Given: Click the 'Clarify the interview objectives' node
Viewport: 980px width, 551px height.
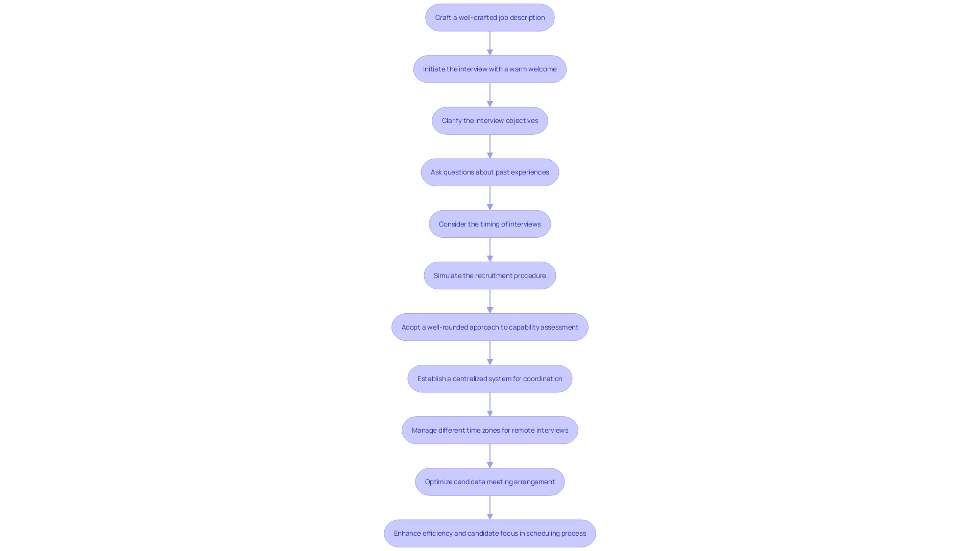Looking at the screenshot, I should (490, 120).
